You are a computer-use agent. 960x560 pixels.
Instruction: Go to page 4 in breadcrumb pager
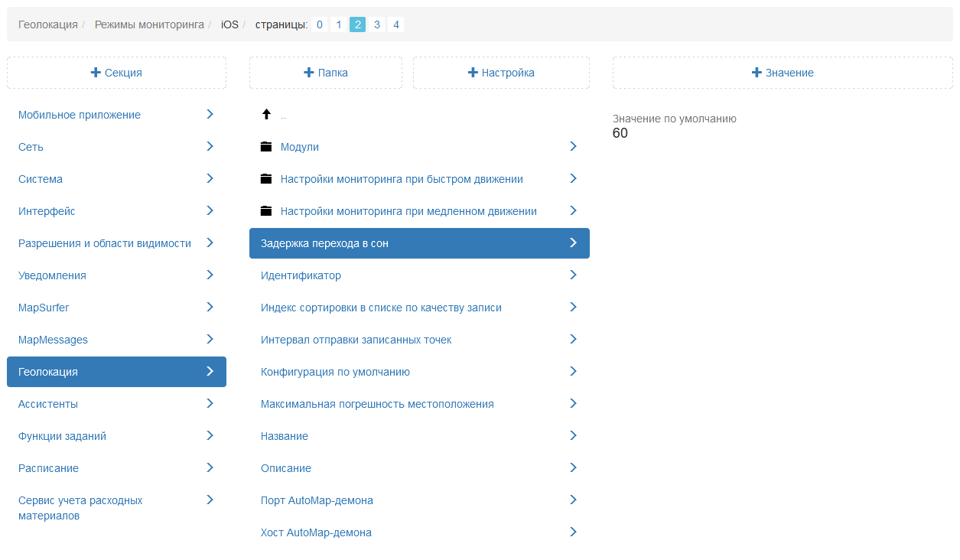pyautogui.click(x=395, y=24)
